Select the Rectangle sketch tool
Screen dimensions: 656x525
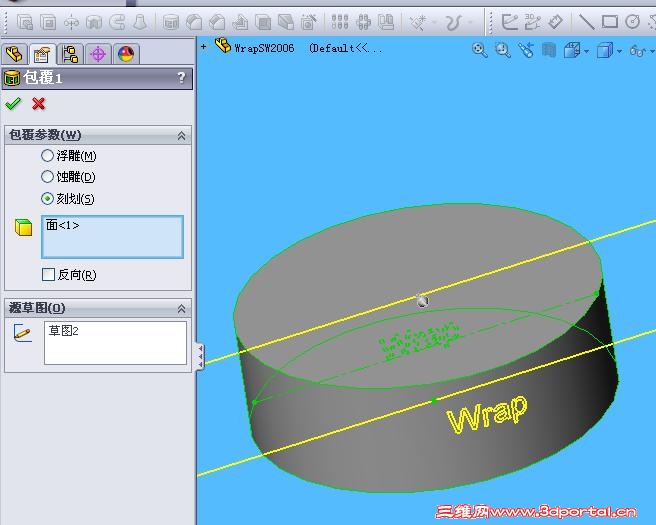(x=610, y=22)
